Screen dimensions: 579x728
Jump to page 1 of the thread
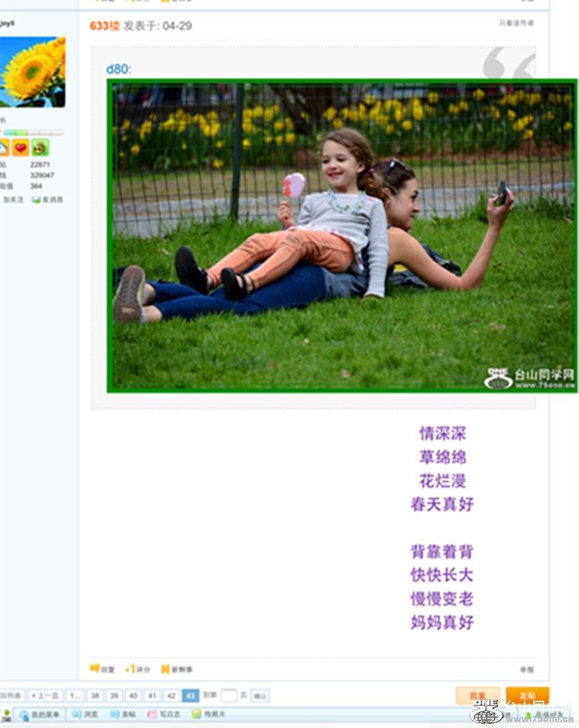pyautogui.click(x=74, y=695)
